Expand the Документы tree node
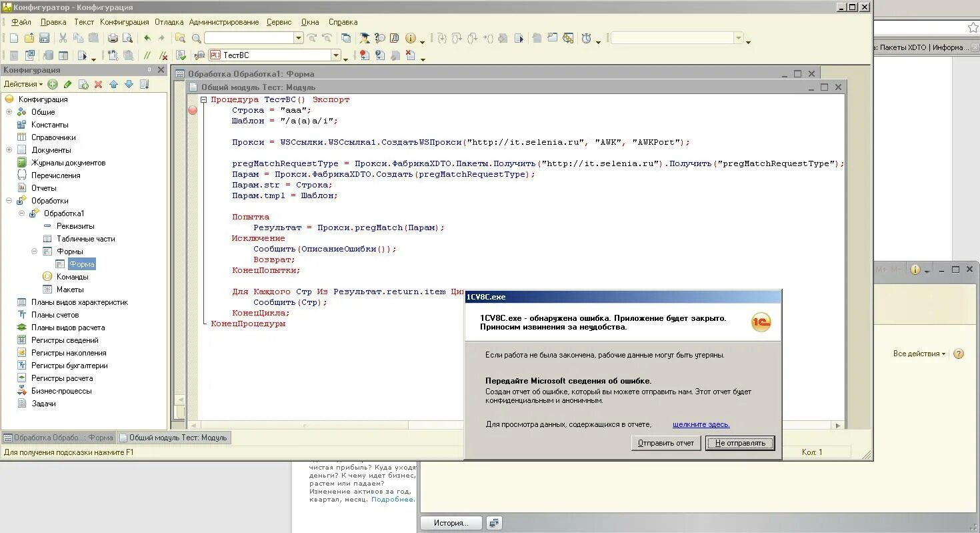Screen dimensions: 980x533 (x=9, y=150)
